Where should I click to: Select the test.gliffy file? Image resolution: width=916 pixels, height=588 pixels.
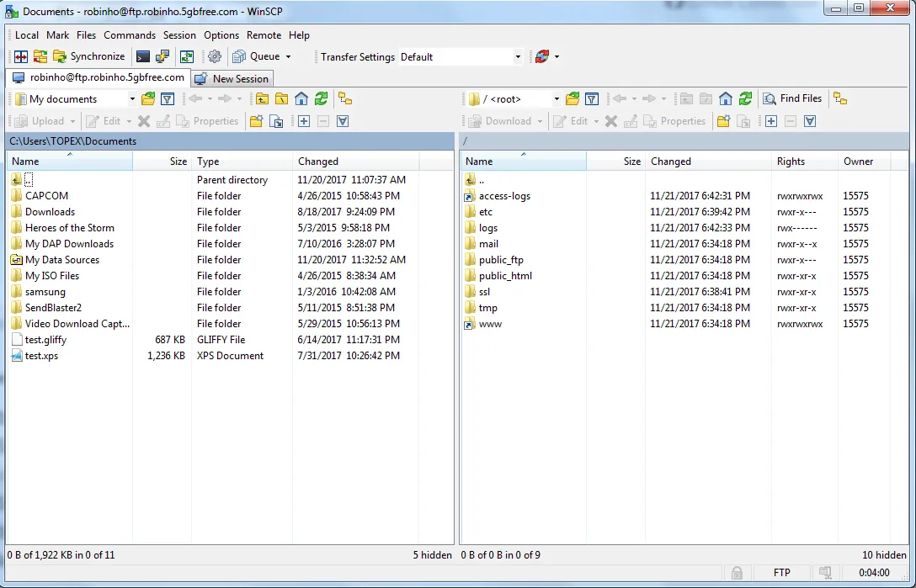tap(45, 340)
